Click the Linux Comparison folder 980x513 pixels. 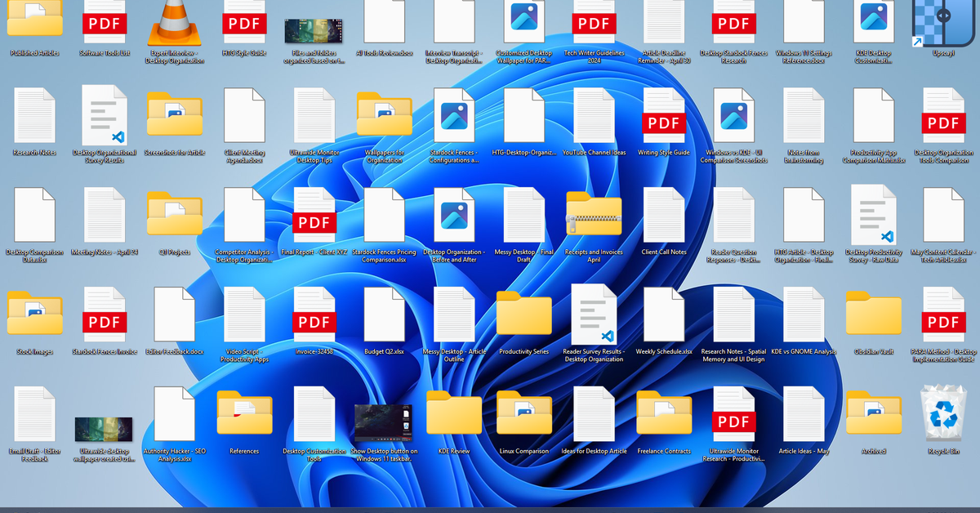[x=523, y=413]
